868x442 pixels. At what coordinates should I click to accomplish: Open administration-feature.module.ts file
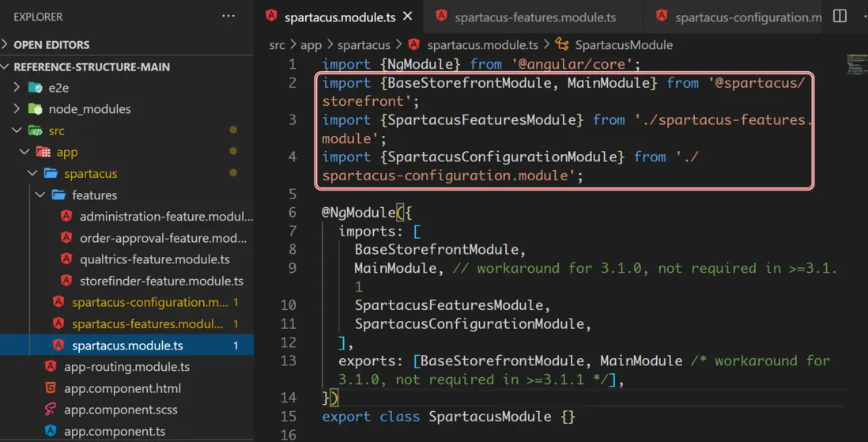click(x=166, y=217)
